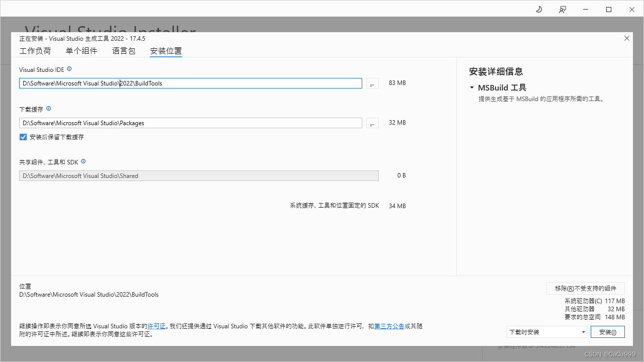The width and height of the screenshot is (644, 362).
Task: Uncheck 安装后保留下载缓存 checkbox
Action: (x=23, y=137)
